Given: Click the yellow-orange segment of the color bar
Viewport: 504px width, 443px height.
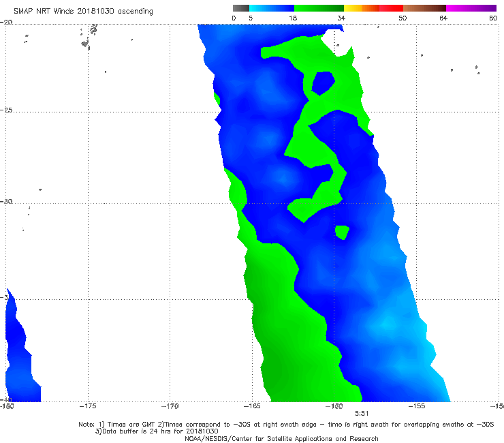Looking at the screenshot, I should (x=362, y=8).
